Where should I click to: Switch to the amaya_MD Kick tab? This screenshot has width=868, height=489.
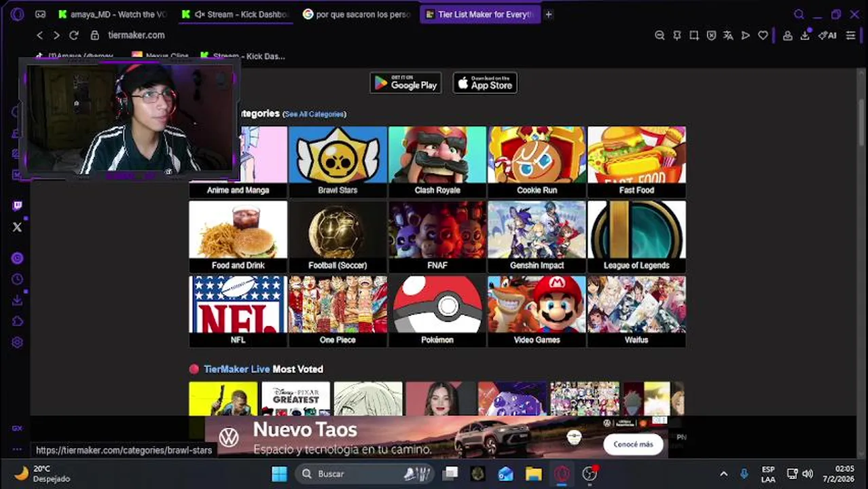pos(112,14)
